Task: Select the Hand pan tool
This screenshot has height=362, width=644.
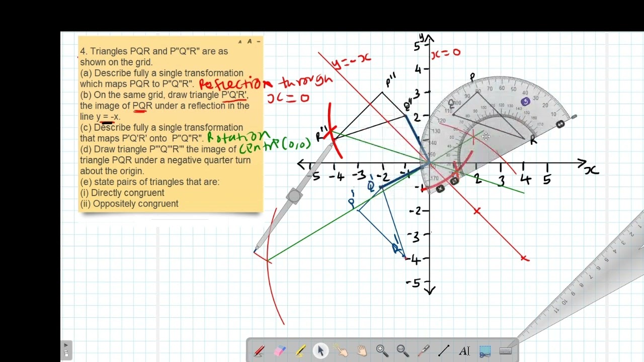Action: pos(362,350)
